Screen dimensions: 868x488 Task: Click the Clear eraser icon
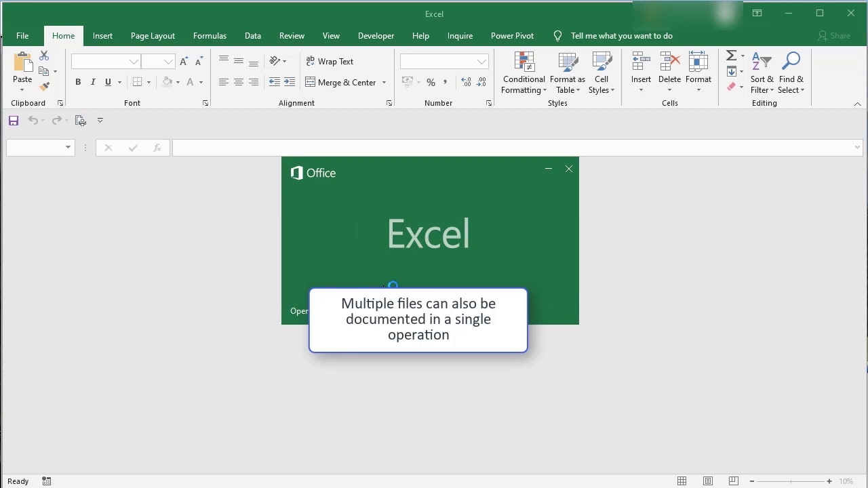coord(731,87)
